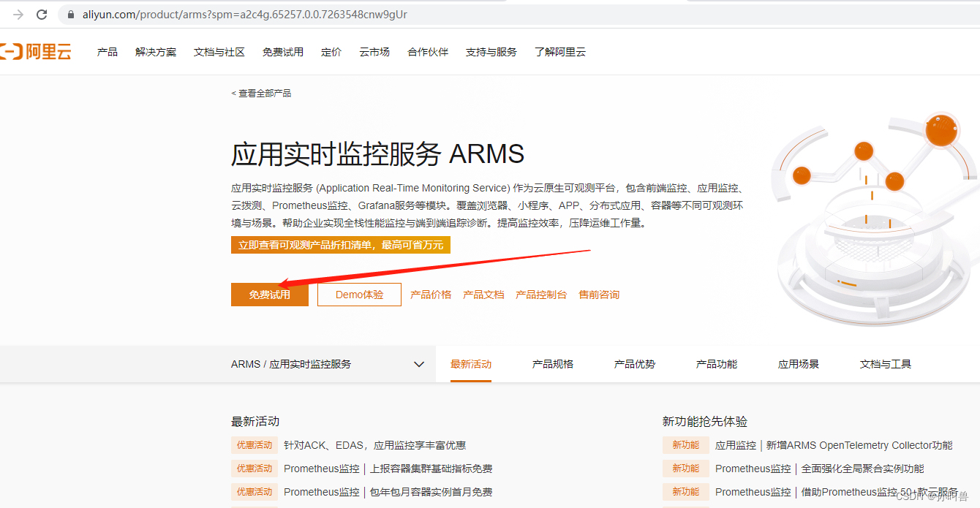The width and height of the screenshot is (980, 508).
Task: Open 新增ARMS OpenTelemetry Collector功能 item
Action: [834, 445]
